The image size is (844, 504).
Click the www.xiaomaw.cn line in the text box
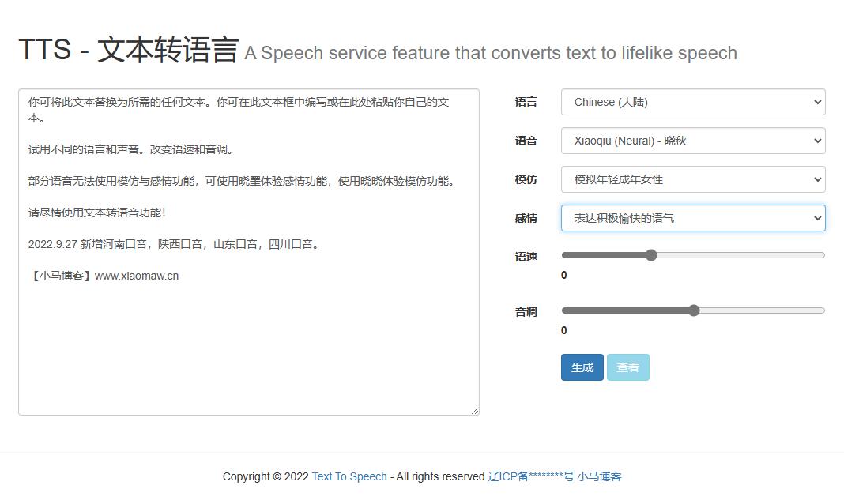tap(136, 276)
